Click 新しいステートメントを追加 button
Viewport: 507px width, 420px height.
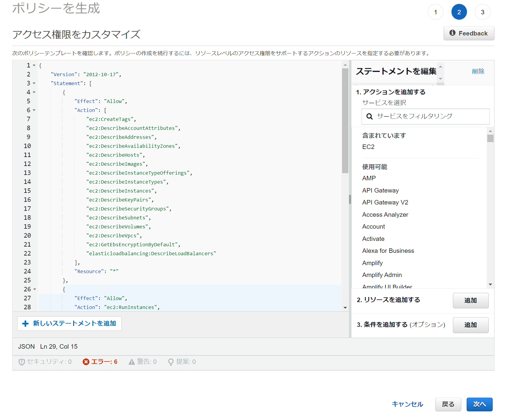(69, 324)
